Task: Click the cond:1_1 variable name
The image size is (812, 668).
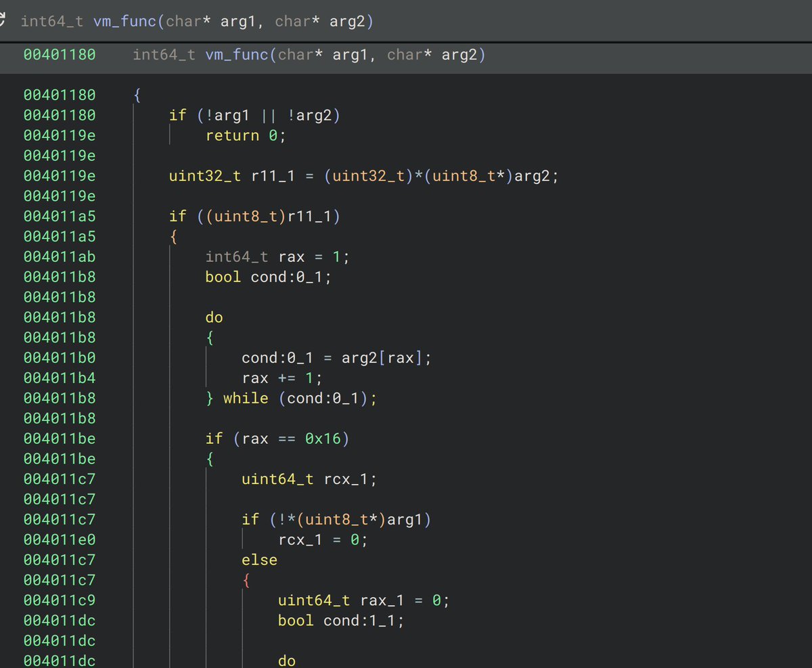Action: click(x=359, y=621)
